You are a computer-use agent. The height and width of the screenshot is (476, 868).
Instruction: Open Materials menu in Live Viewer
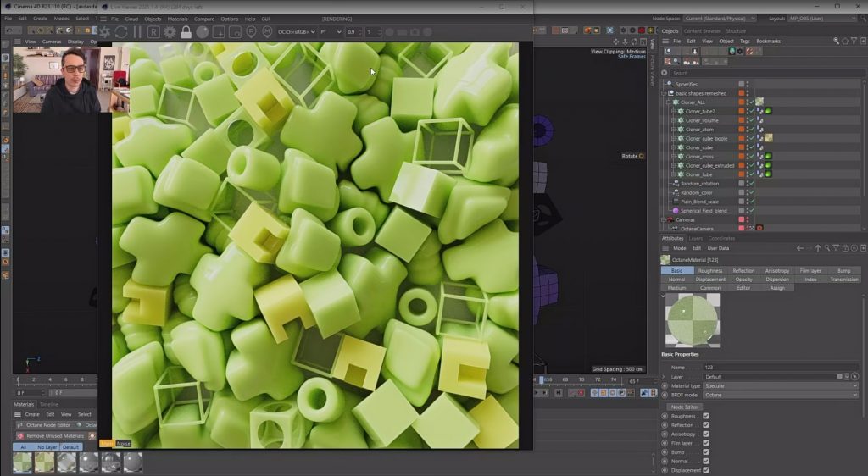coord(177,19)
